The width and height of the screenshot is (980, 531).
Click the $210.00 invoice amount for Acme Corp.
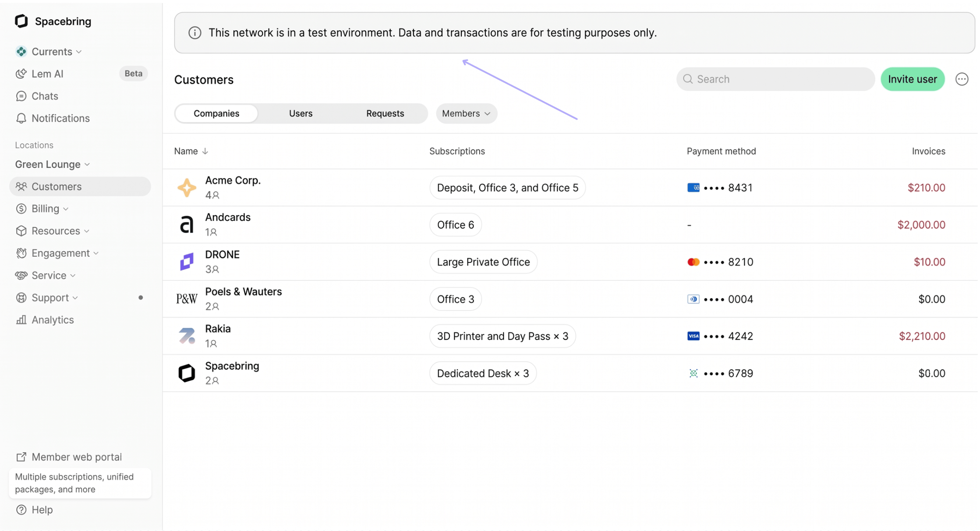tap(926, 188)
